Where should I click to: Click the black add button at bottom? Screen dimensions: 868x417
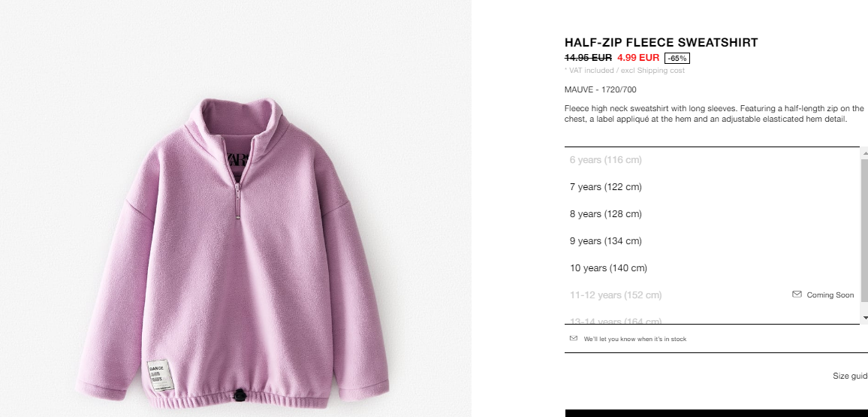pyautogui.click(x=716, y=413)
